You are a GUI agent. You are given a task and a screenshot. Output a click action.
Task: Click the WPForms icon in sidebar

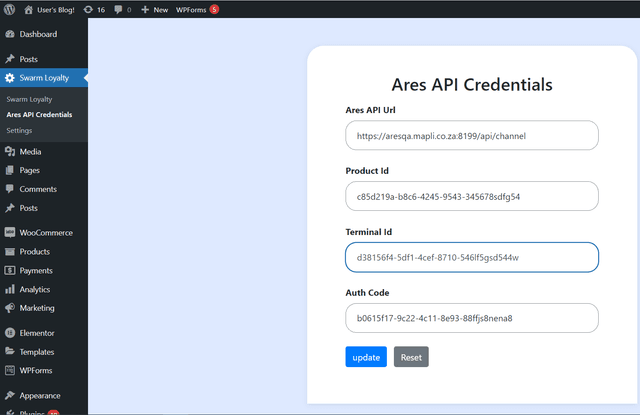[x=10, y=371]
